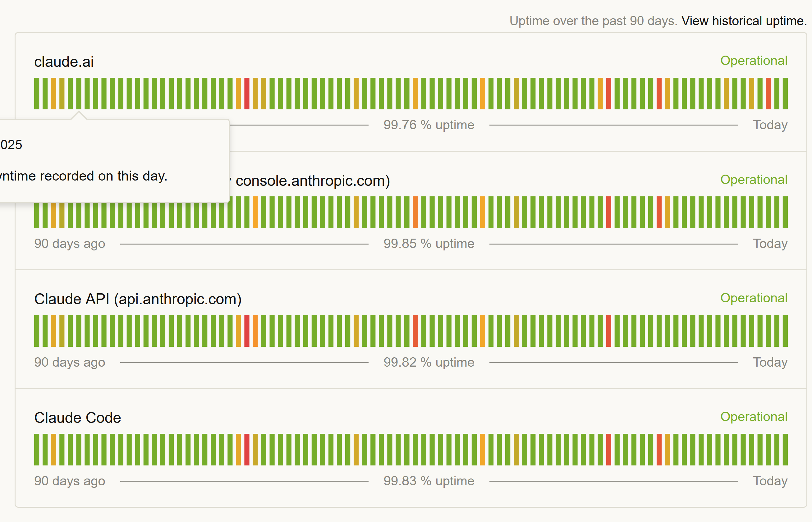The width and height of the screenshot is (812, 522).
Task: Select leftmost red bar in claude.ai row
Action: pos(247,94)
